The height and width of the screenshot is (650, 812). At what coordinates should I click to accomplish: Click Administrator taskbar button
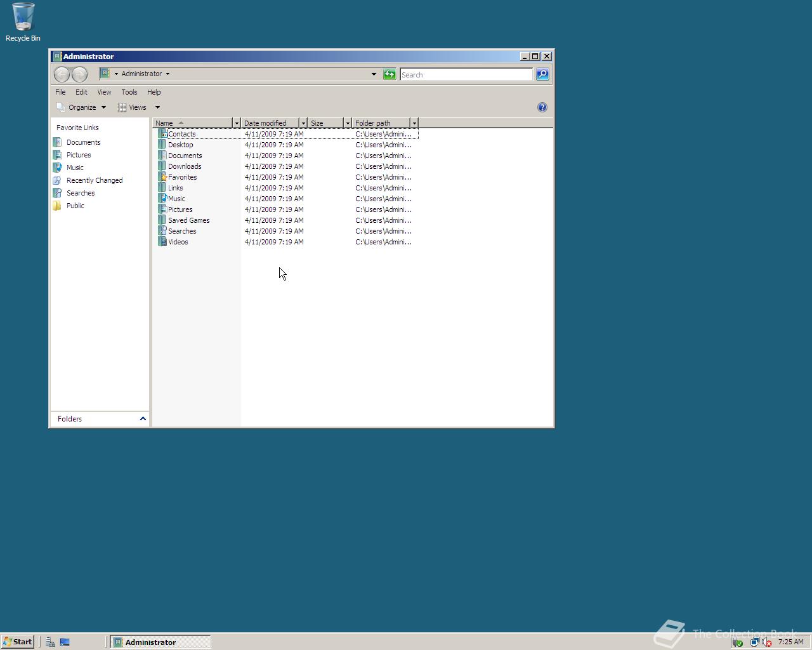[160, 642]
